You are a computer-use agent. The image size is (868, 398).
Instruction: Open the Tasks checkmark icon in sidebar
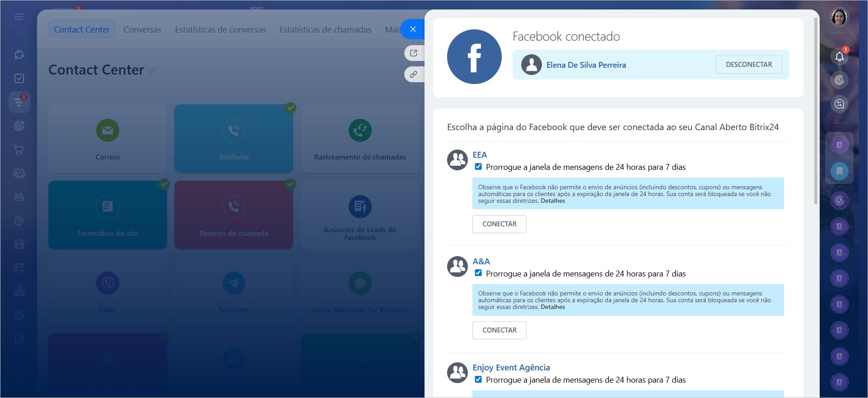[19, 79]
